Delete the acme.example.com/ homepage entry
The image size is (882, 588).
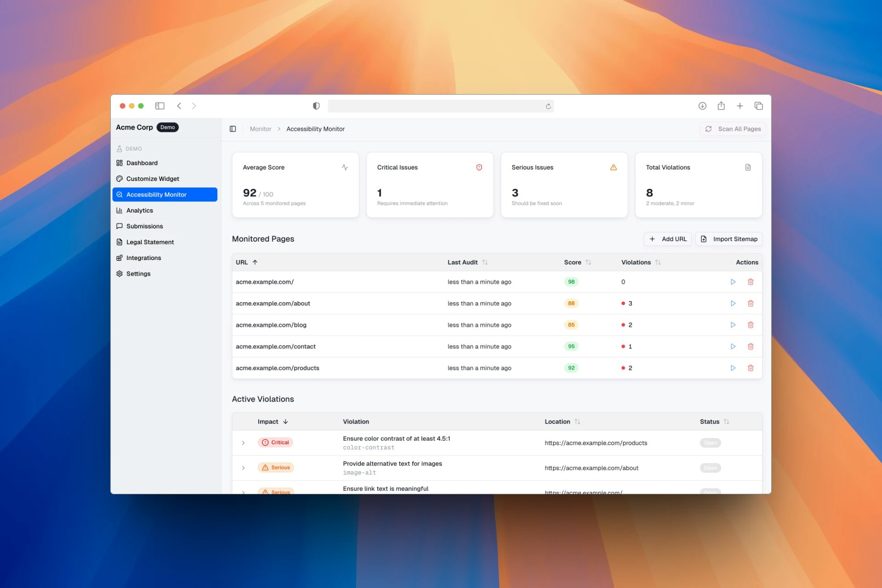[x=750, y=282]
